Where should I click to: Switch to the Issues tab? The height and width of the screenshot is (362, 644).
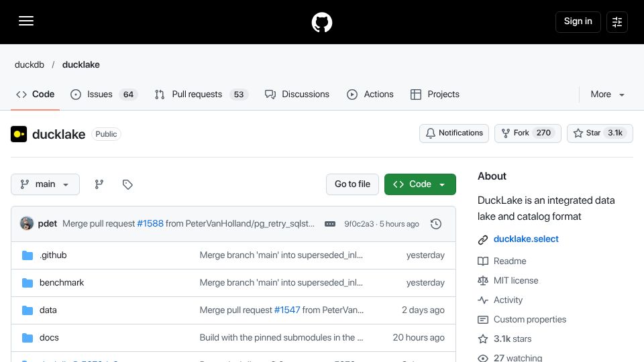[105, 95]
